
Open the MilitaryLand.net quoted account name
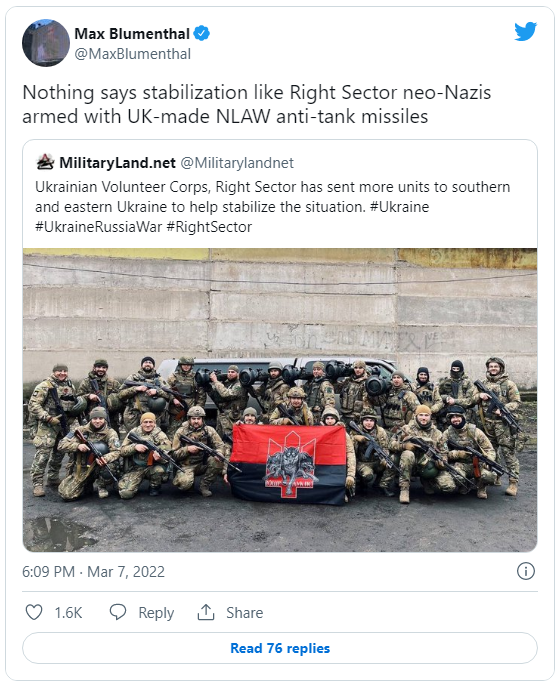117,163
